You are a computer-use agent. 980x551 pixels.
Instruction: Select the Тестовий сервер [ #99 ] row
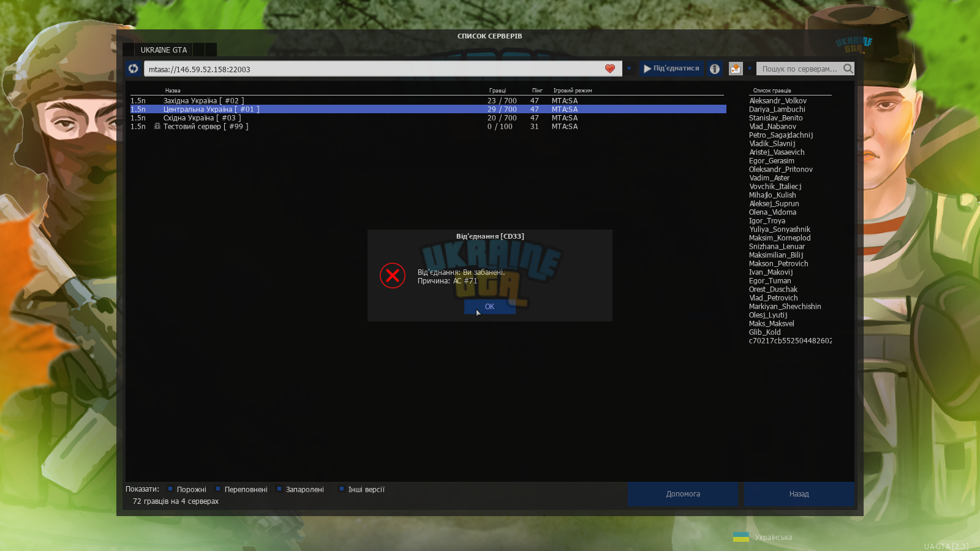(x=428, y=126)
